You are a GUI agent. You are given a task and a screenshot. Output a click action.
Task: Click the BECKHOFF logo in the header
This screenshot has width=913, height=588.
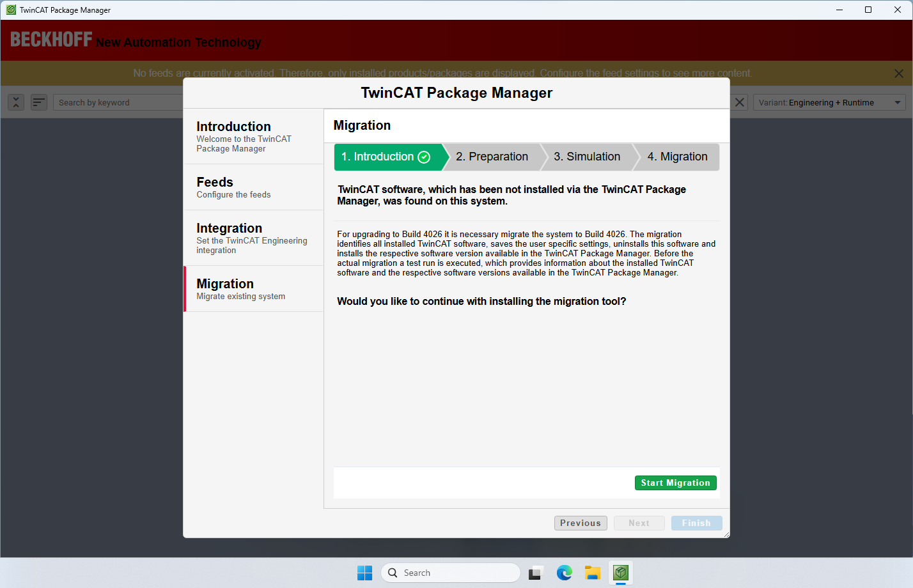point(52,40)
